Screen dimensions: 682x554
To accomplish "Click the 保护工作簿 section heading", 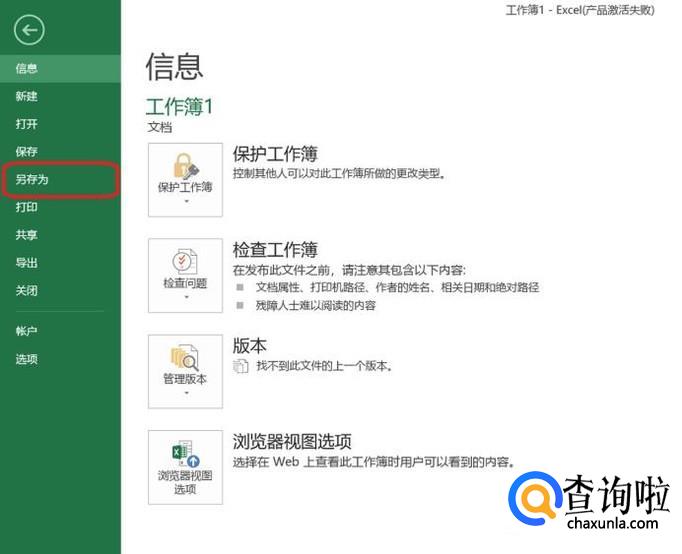I will [275, 154].
